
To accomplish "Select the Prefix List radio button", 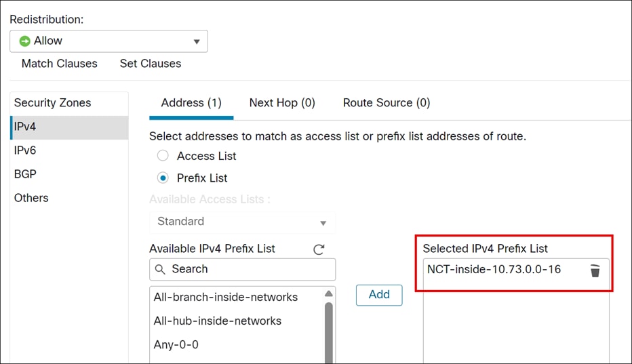I will pos(163,178).
